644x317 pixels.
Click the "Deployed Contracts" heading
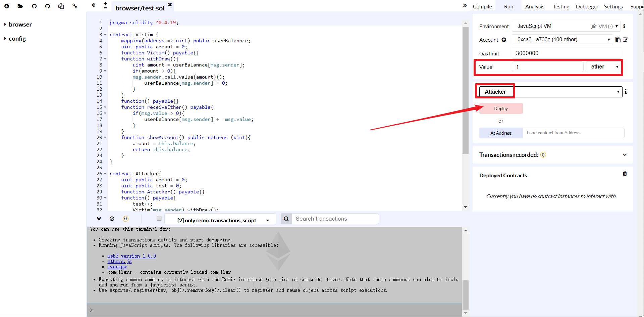[503, 176]
